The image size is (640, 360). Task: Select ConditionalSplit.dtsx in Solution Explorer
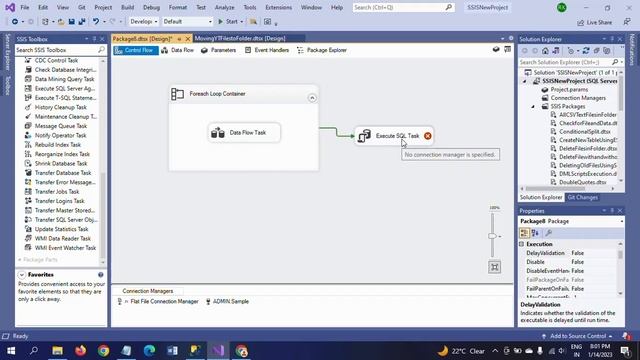[x=584, y=132]
